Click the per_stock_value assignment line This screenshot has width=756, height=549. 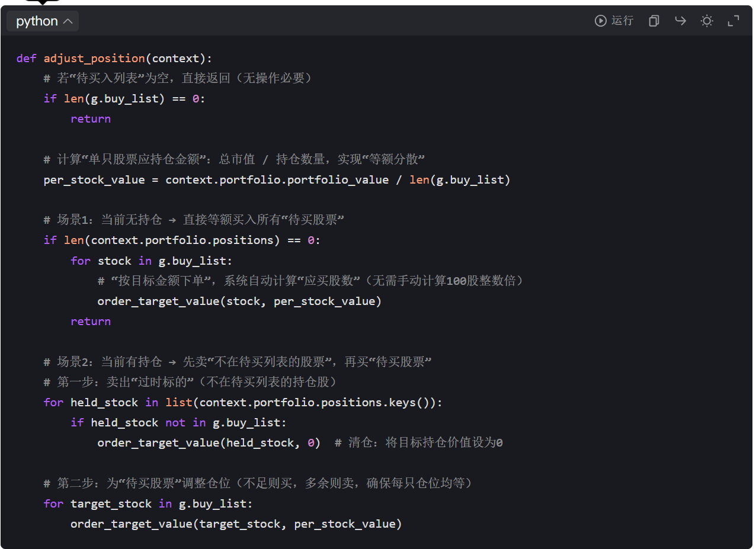point(277,179)
